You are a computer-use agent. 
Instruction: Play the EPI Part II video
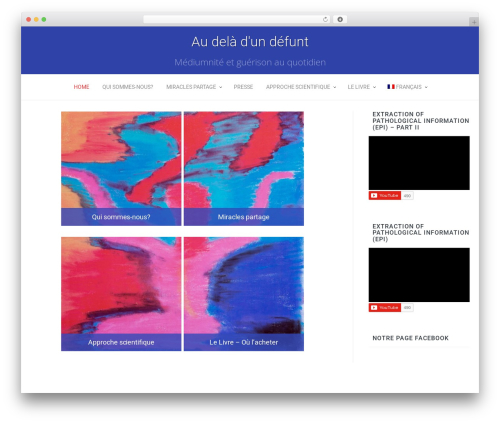pyautogui.click(x=419, y=163)
